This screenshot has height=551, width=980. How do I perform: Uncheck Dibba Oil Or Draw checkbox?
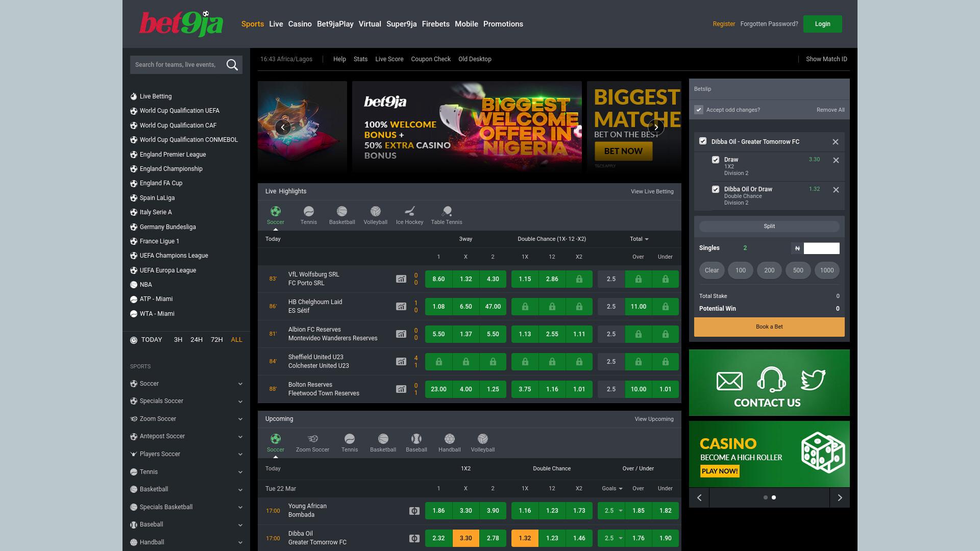716,189
